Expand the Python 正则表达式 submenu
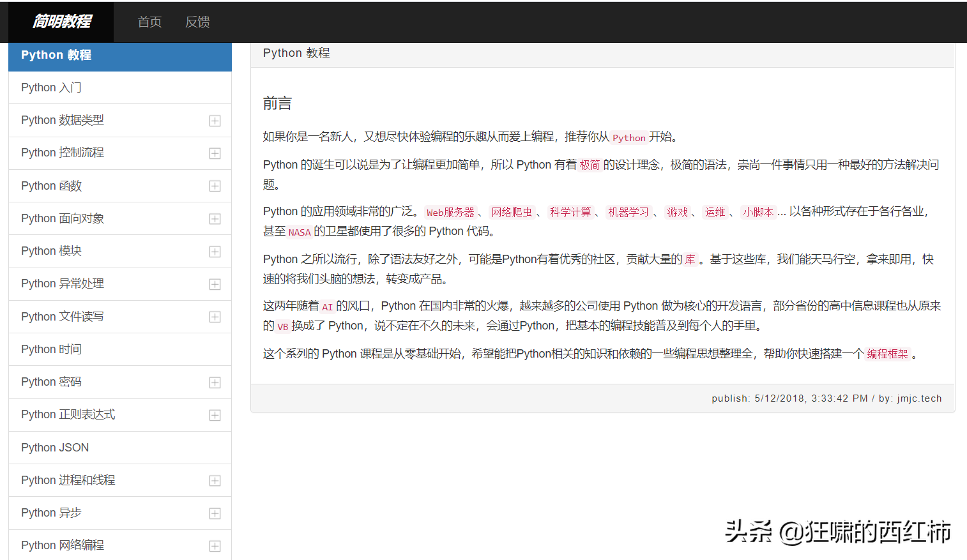The image size is (967, 560). click(x=215, y=415)
